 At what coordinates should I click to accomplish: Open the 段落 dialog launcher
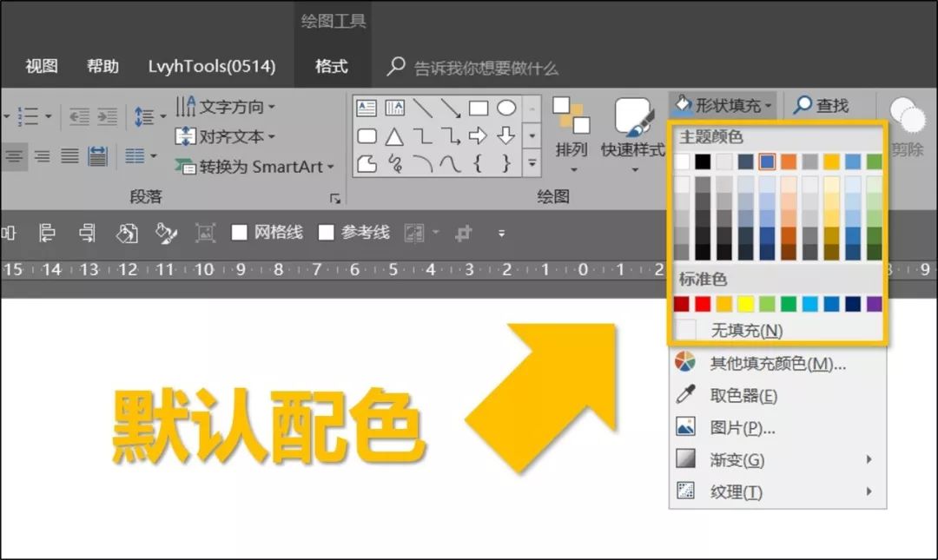click(x=335, y=198)
